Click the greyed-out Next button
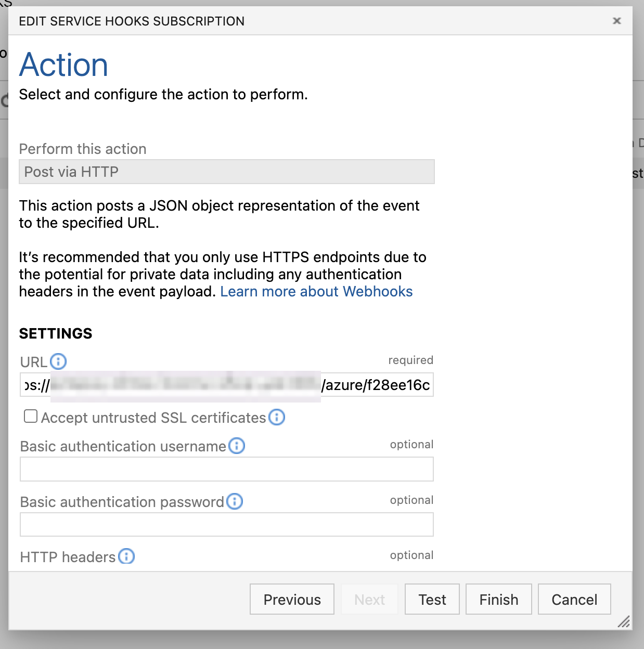The image size is (644, 649). point(369,600)
